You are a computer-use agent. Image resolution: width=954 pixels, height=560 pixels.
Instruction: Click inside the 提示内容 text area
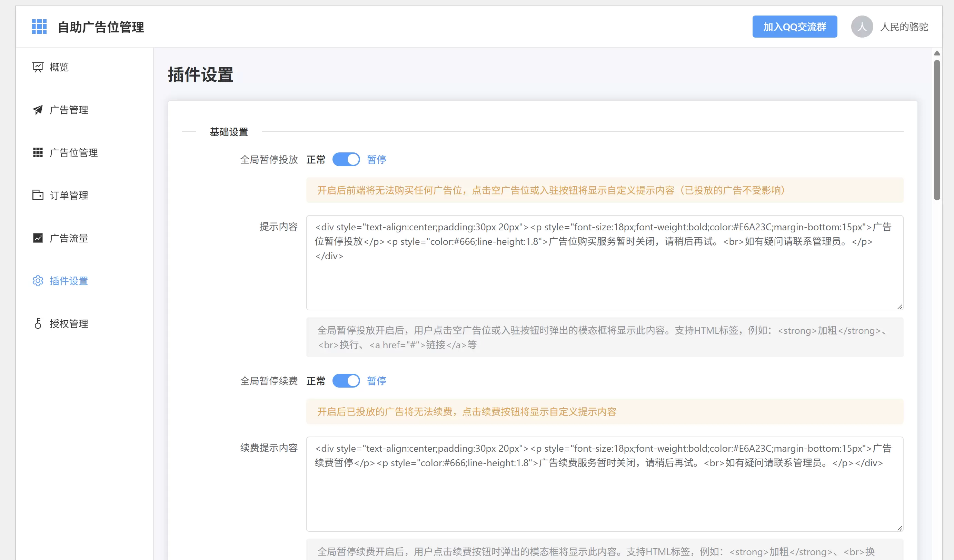(x=605, y=263)
